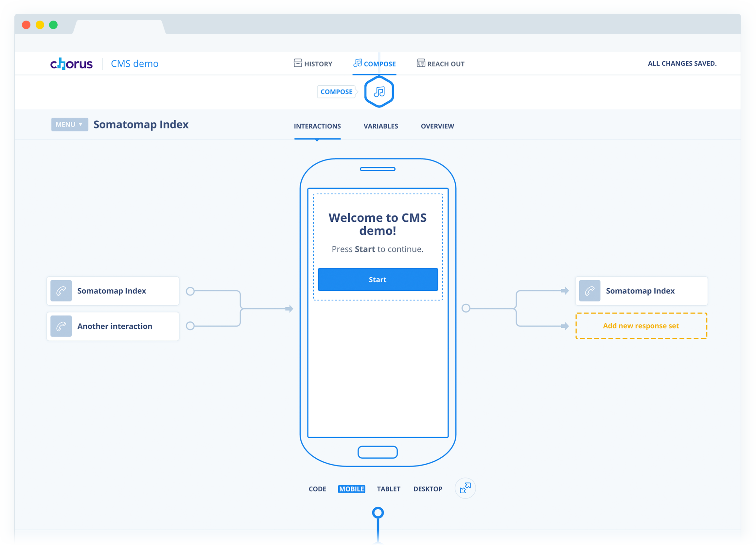Click the timeline node below the phone
This screenshot has height=545, width=756.
(378, 512)
